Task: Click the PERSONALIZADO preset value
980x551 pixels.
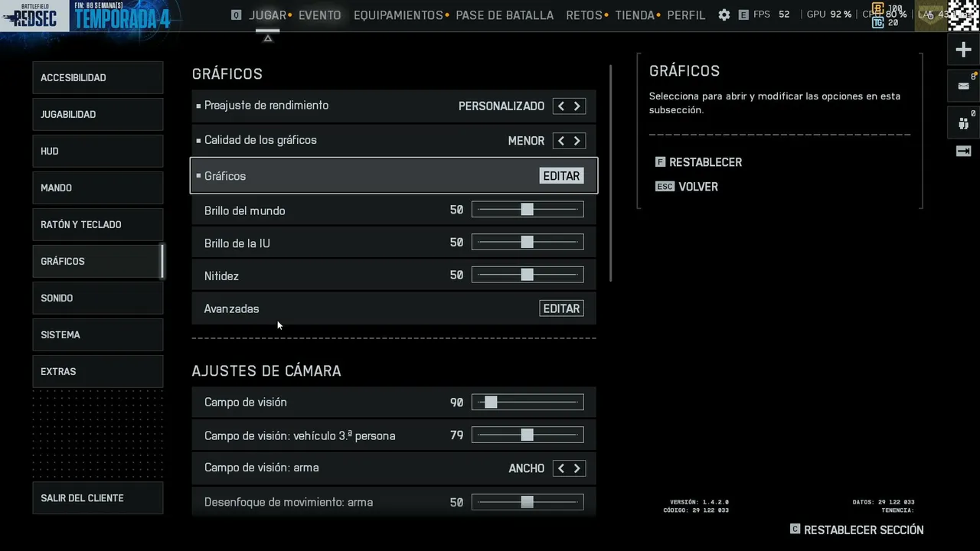Action: click(x=501, y=106)
